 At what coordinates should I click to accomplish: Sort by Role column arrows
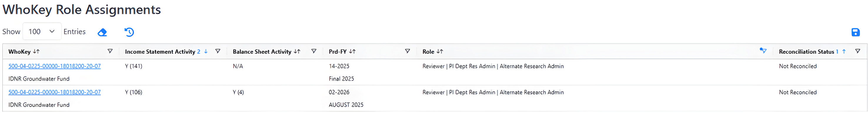(440, 52)
